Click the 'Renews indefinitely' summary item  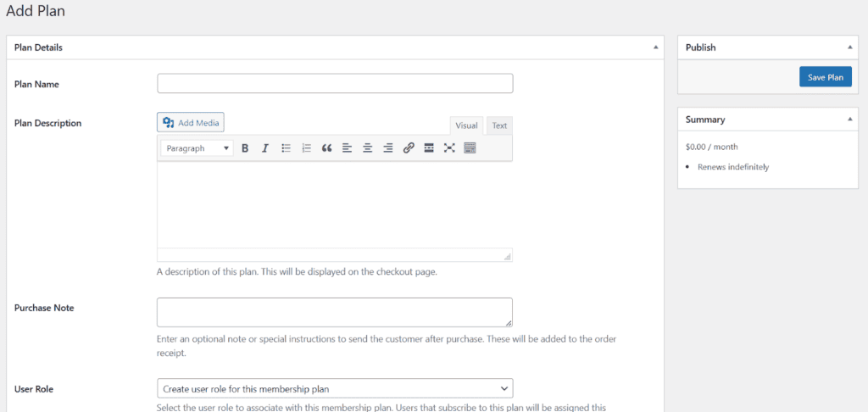[x=733, y=167]
